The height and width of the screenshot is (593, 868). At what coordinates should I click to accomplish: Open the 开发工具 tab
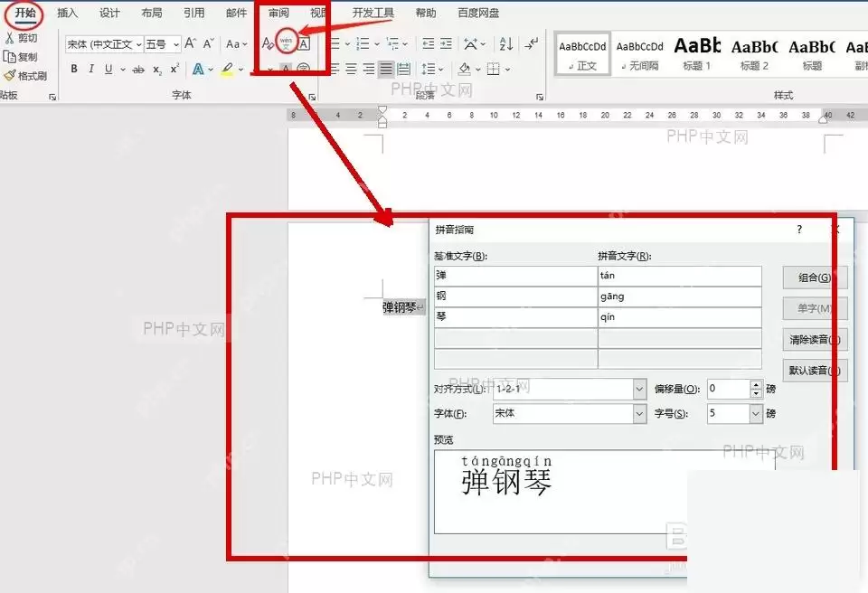click(373, 12)
